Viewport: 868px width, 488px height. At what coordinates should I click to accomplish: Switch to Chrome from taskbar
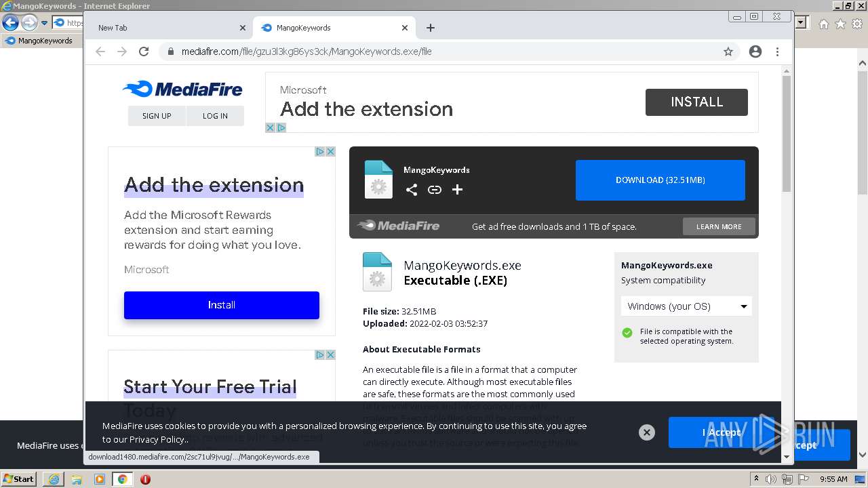click(x=122, y=479)
